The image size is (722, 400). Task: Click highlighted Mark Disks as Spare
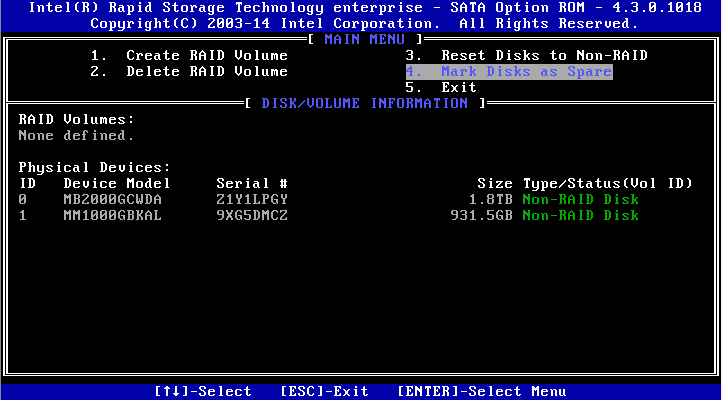pyautogui.click(x=509, y=71)
